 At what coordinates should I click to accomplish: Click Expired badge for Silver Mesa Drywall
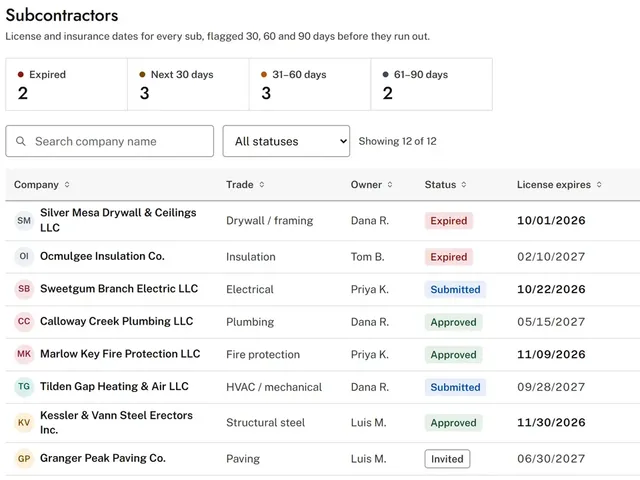click(449, 220)
